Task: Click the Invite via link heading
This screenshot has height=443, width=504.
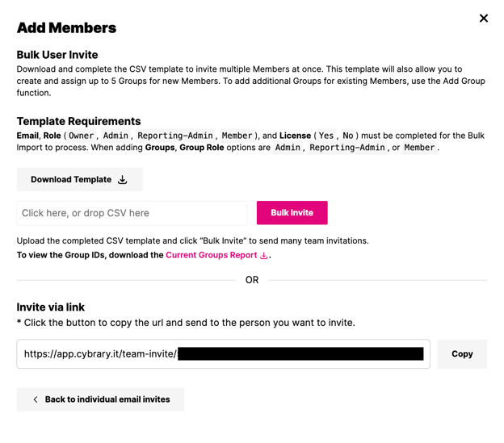Action: click(50, 307)
